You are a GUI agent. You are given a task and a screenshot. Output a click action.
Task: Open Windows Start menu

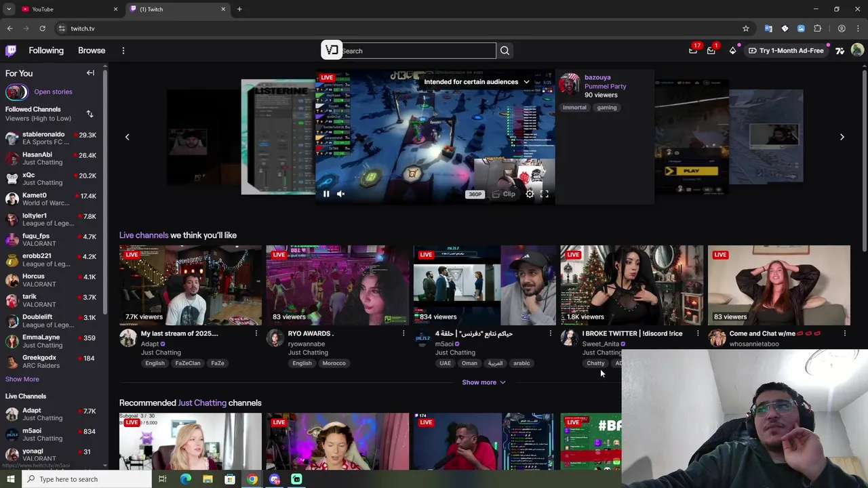coord(10,479)
